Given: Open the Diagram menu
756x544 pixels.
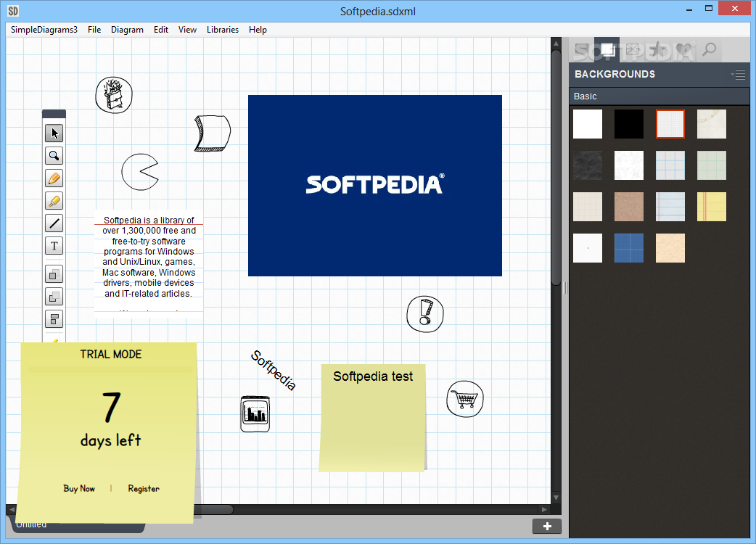Looking at the screenshot, I should tap(127, 30).
